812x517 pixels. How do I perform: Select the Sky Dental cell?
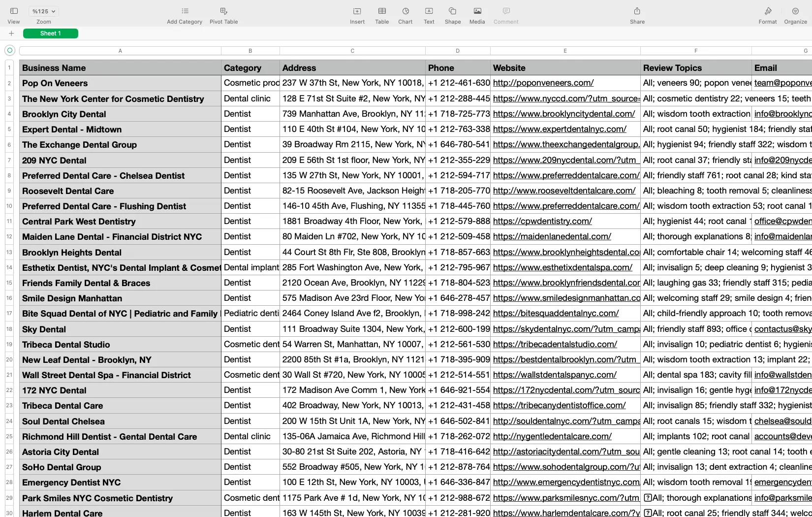point(120,329)
